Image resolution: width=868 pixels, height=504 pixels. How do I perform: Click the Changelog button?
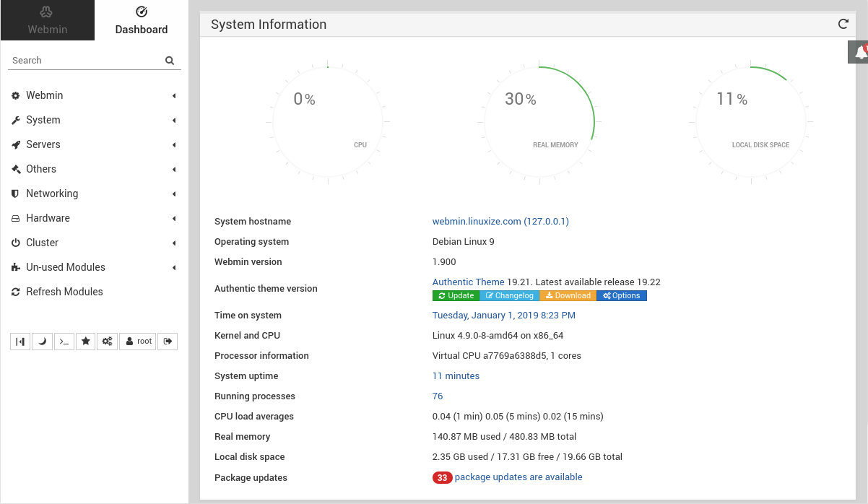(509, 295)
